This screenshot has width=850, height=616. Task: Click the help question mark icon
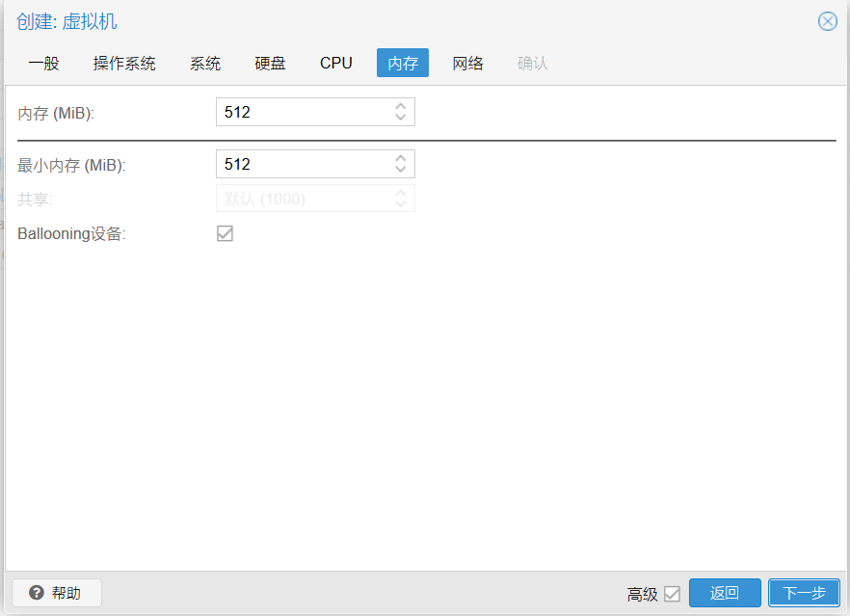coord(37,593)
